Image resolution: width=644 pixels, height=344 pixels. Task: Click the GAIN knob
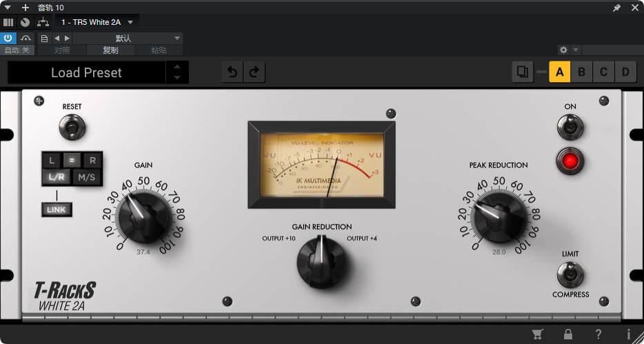click(x=143, y=216)
